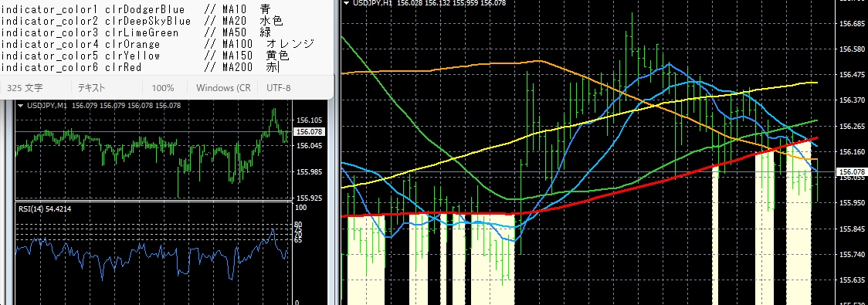
Task: Select 156.045 on the M1 price axis
Action: click(x=309, y=146)
